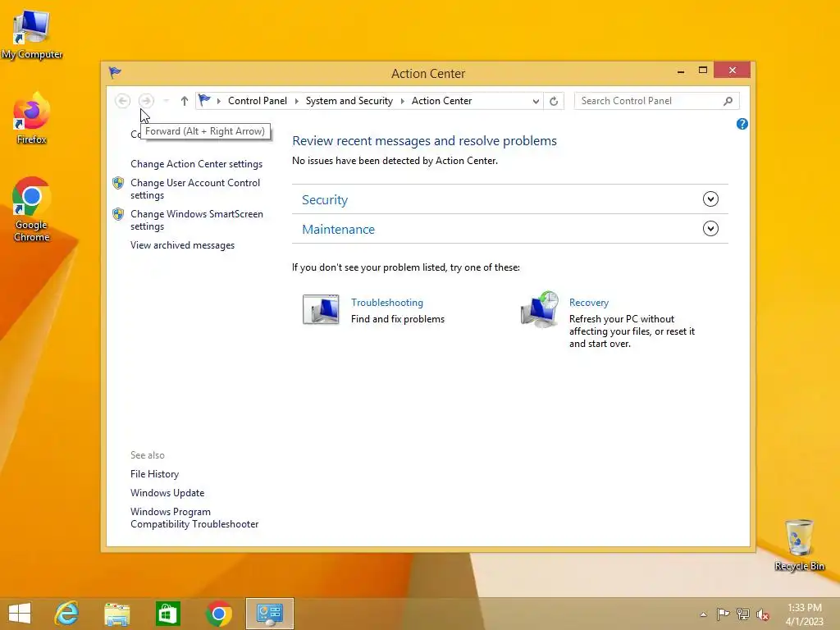Open Troubleshooting link
Viewport: 840px width, 630px height.
(x=387, y=303)
